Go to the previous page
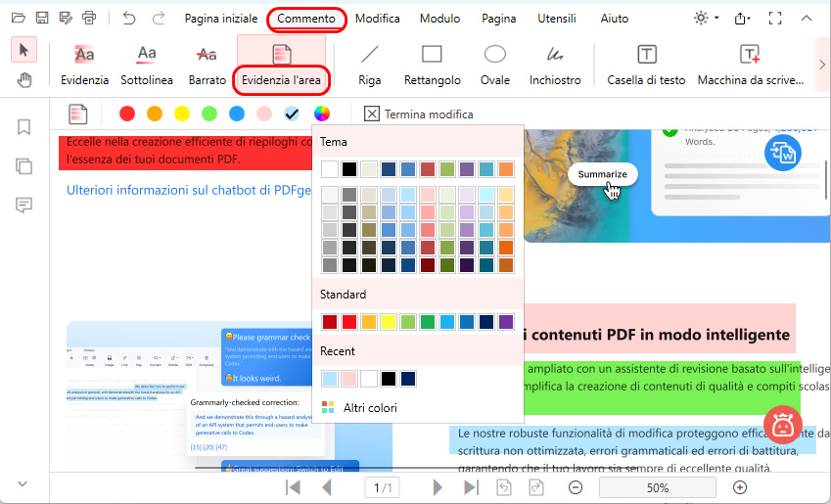Screen dimensions: 831x504 click(327, 487)
